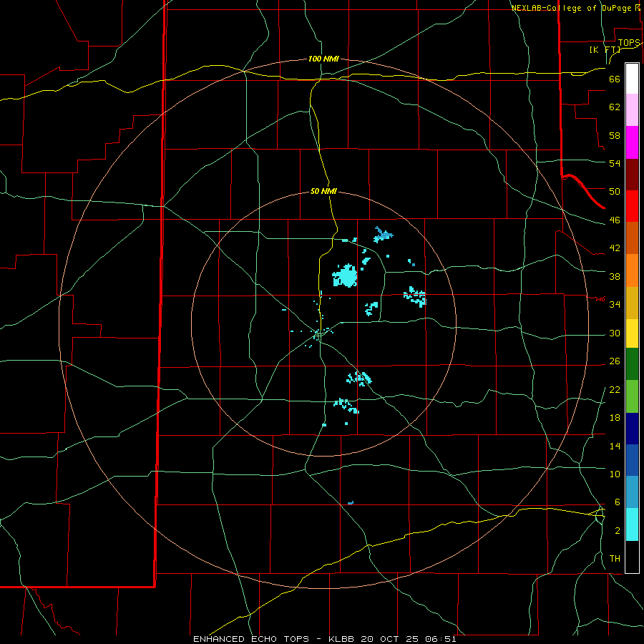
Task: Click the "TH" threshold legend label
Action: coord(615,559)
